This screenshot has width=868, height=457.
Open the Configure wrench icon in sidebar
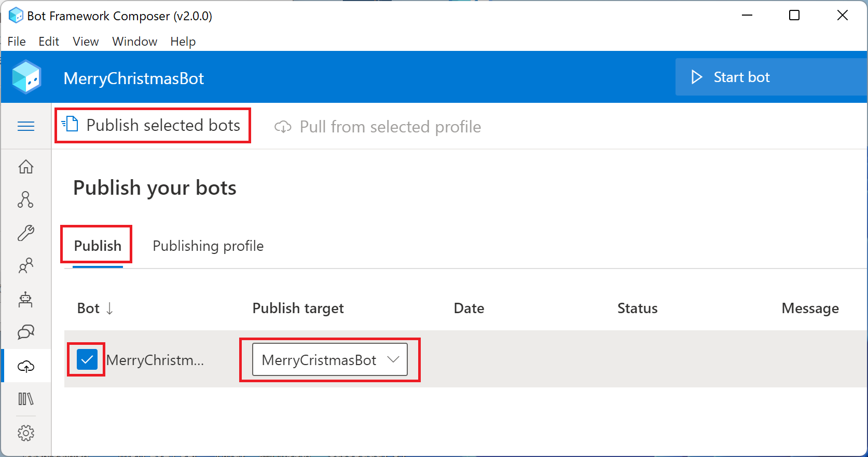pyautogui.click(x=26, y=233)
